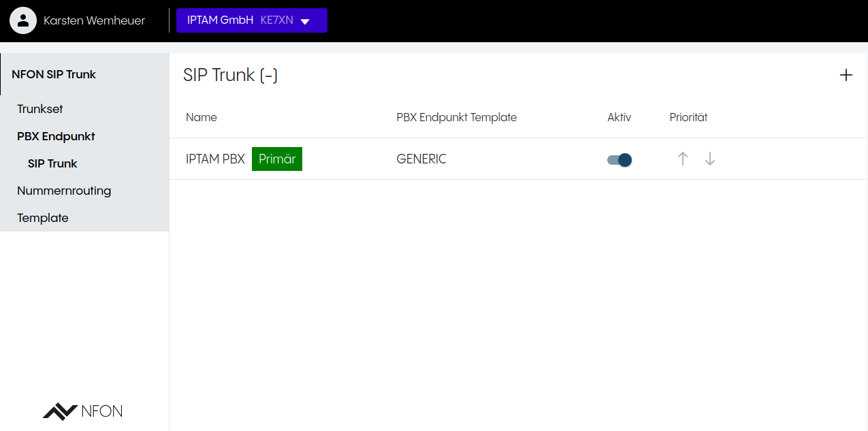Click the Name column header

click(202, 117)
